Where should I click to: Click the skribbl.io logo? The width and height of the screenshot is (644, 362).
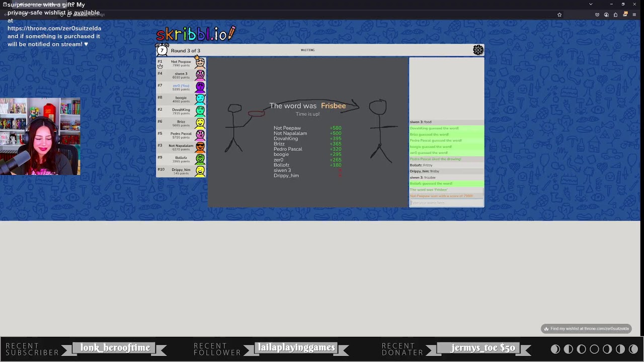click(x=196, y=34)
